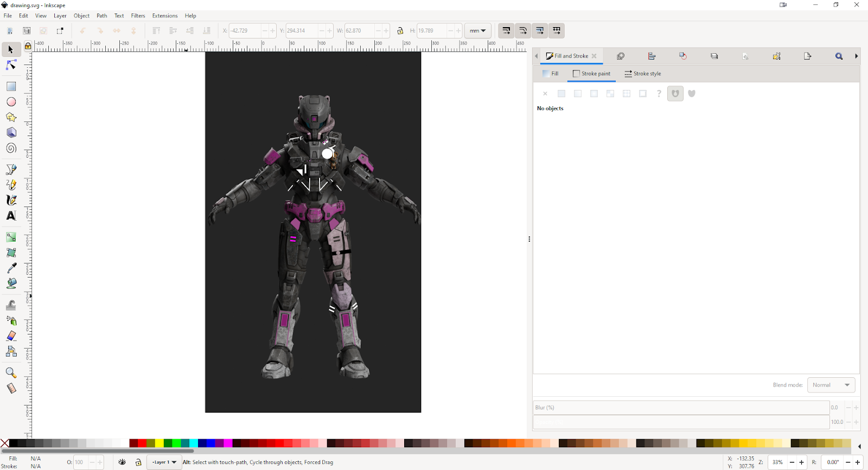The width and height of the screenshot is (868, 470).
Task: Toggle current layer visibility eye icon
Action: pyautogui.click(x=122, y=462)
